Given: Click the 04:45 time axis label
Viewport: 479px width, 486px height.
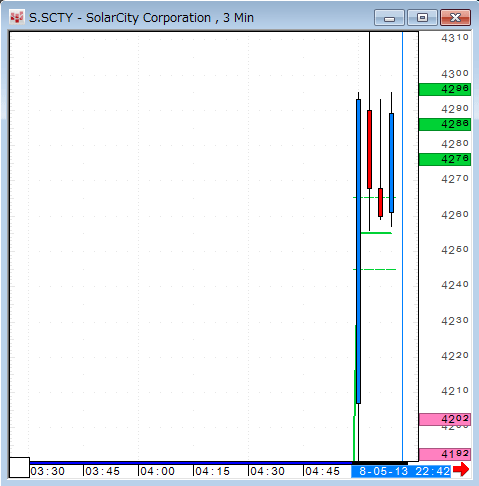Looking at the screenshot, I should [323, 471].
